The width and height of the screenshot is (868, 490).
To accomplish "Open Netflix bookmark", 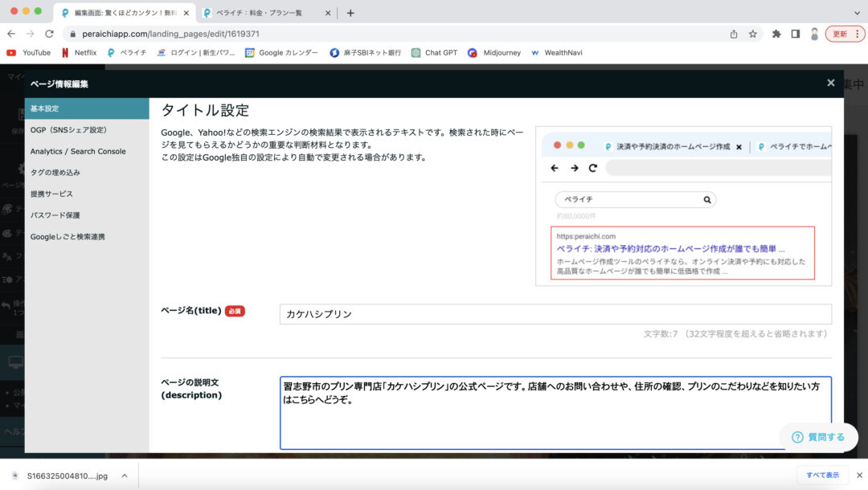I will (x=79, y=52).
